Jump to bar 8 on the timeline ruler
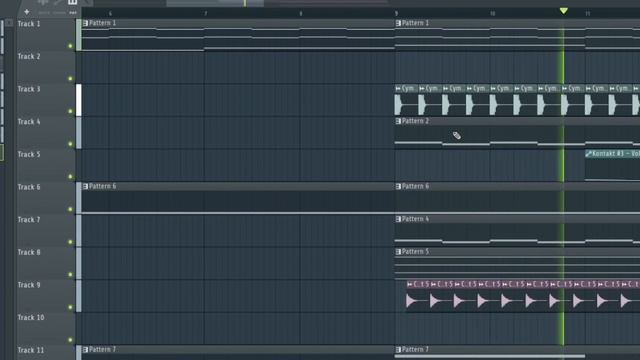 click(x=301, y=14)
